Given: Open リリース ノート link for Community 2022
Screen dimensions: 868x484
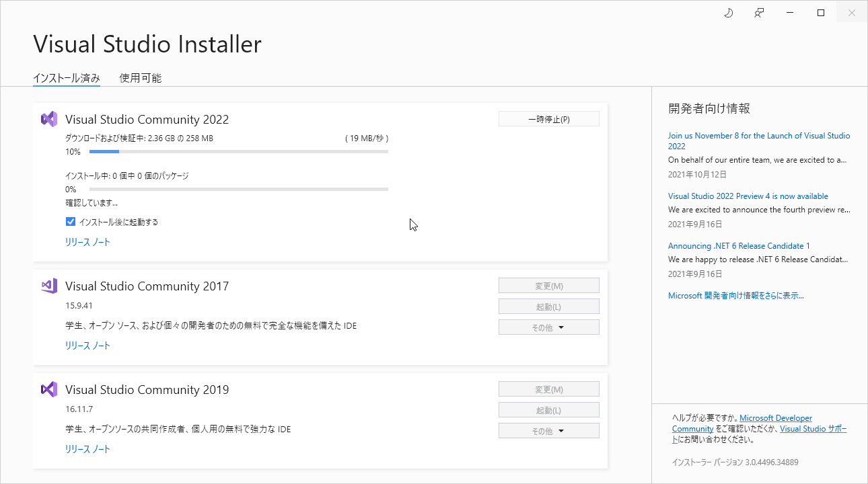Looking at the screenshot, I should 87,242.
